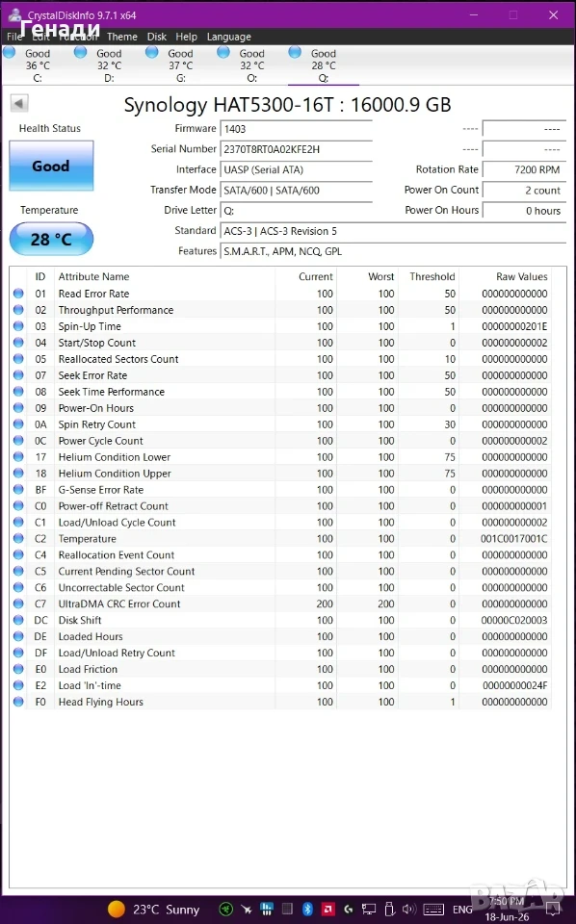Open the Help menu
The height and width of the screenshot is (924, 576).
click(186, 37)
